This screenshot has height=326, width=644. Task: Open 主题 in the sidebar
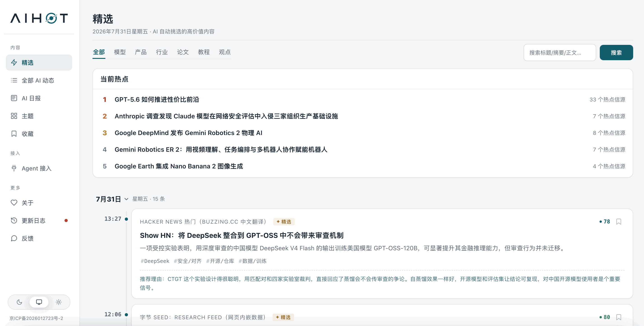tap(39, 116)
